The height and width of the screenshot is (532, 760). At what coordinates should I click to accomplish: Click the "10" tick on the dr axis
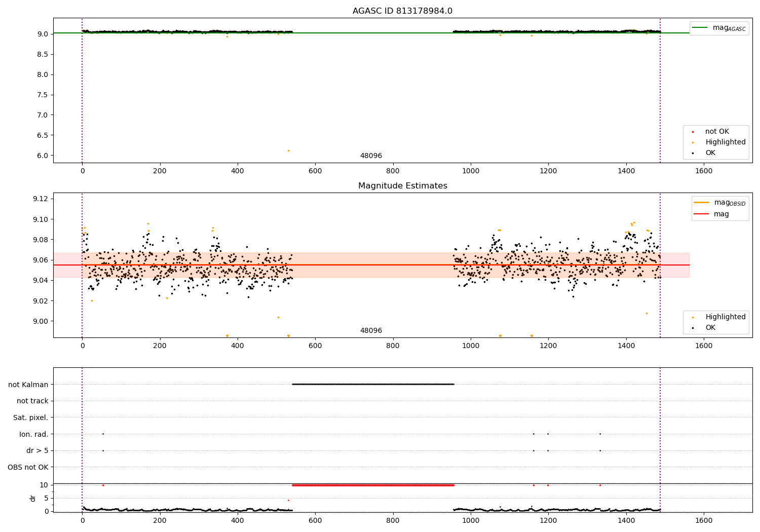coord(44,485)
